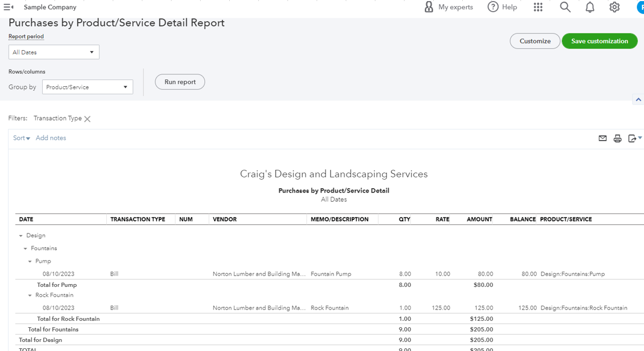Open the Report period All Dates dropdown

54,52
